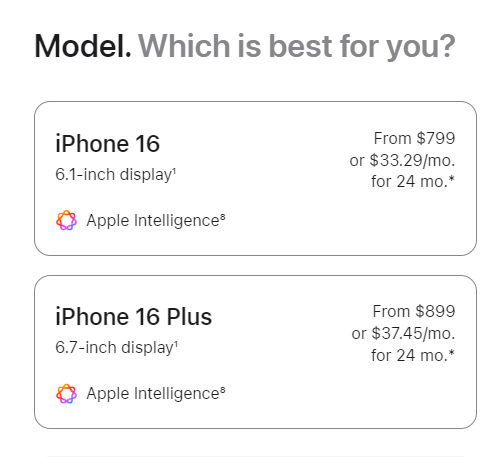Click the $37.45/mo. financing text
Viewport: 502px width, 457px height.
pos(413,333)
